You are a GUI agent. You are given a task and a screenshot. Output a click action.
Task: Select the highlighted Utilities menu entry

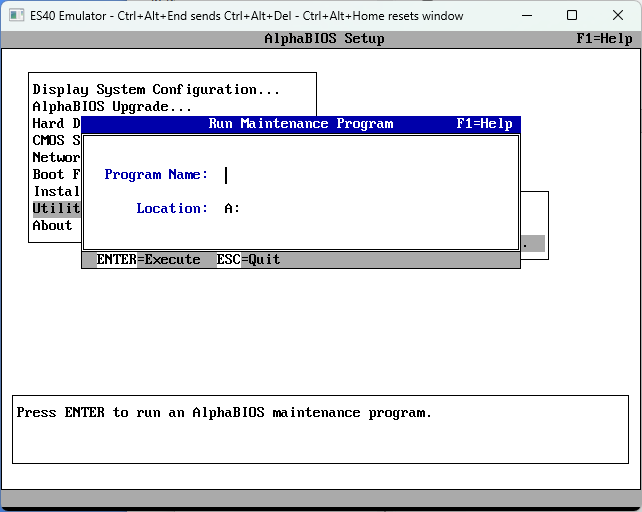(57, 208)
